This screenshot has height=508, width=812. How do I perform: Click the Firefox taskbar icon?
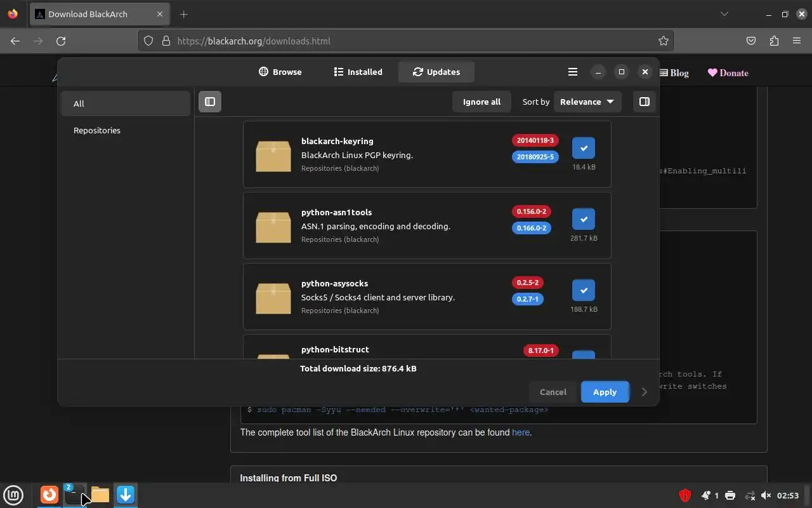click(x=49, y=494)
